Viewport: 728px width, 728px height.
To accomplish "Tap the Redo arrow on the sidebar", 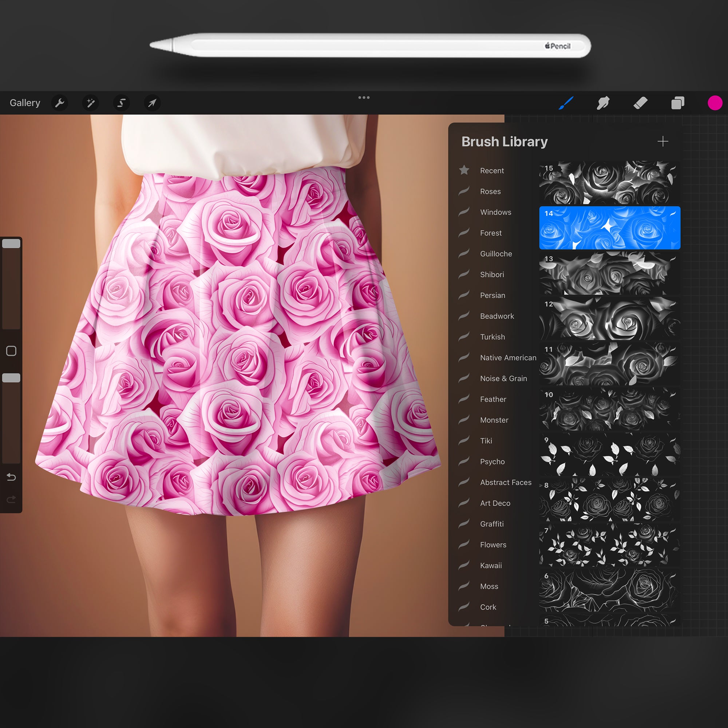I will (11, 500).
